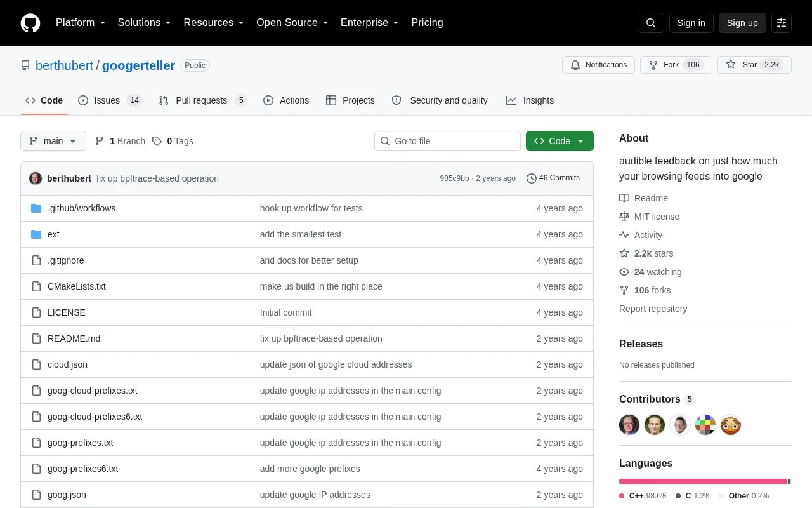Click the Notifications button

coord(598,65)
